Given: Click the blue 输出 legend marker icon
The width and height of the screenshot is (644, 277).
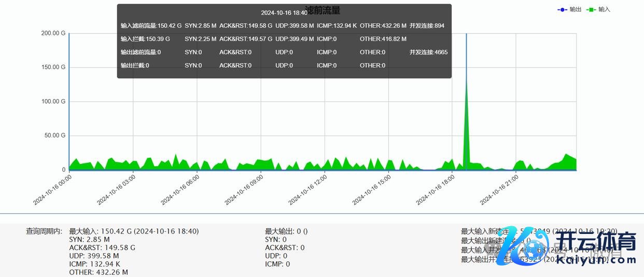Looking at the screenshot, I should (563, 9).
